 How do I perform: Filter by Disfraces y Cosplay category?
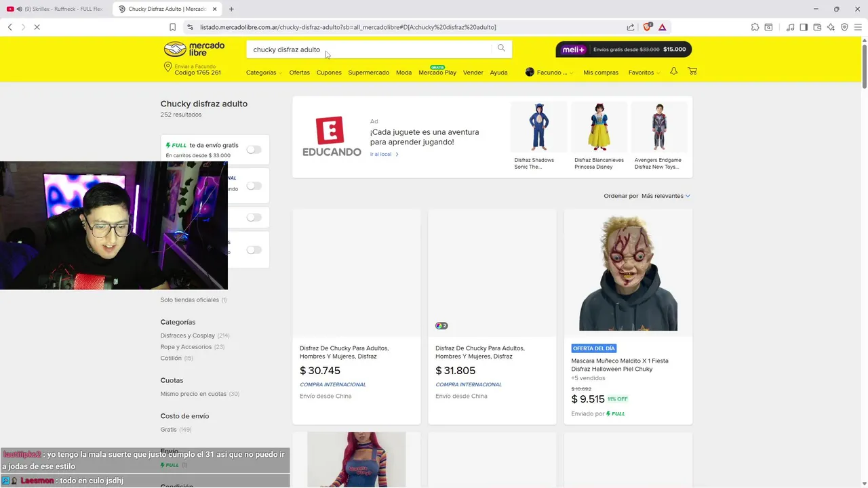[x=187, y=335]
